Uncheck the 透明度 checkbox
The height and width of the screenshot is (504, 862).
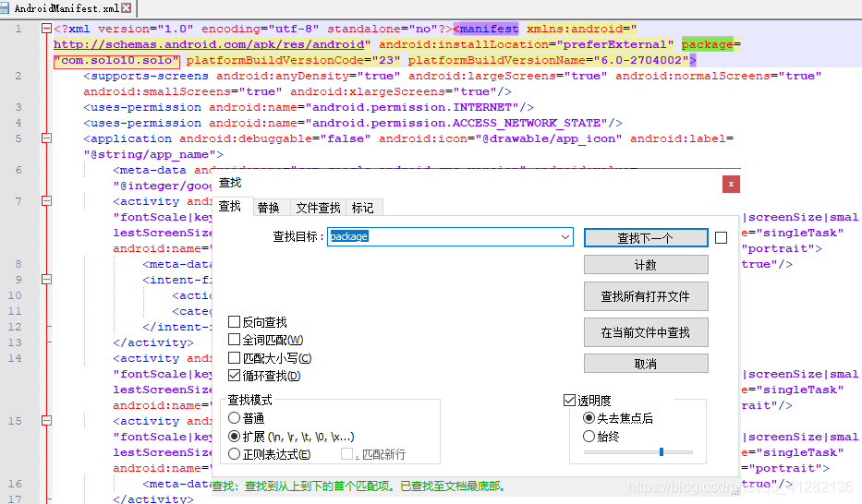[x=569, y=401]
